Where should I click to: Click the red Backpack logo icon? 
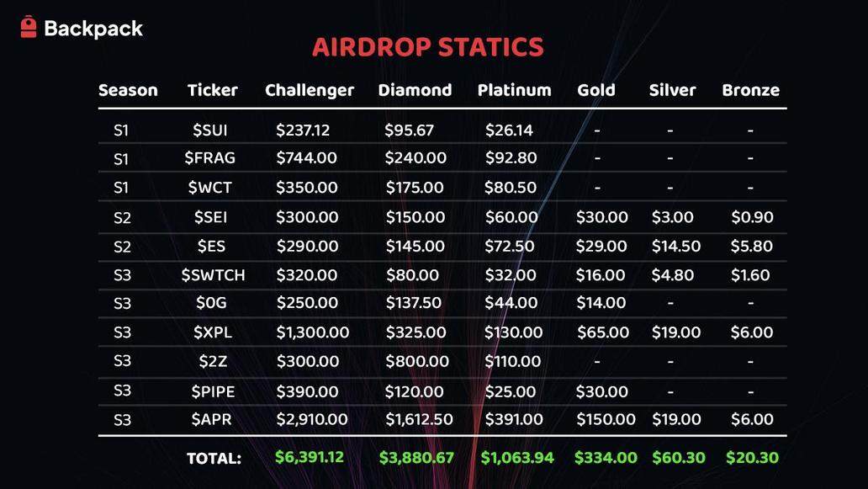[x=29, y=28]
